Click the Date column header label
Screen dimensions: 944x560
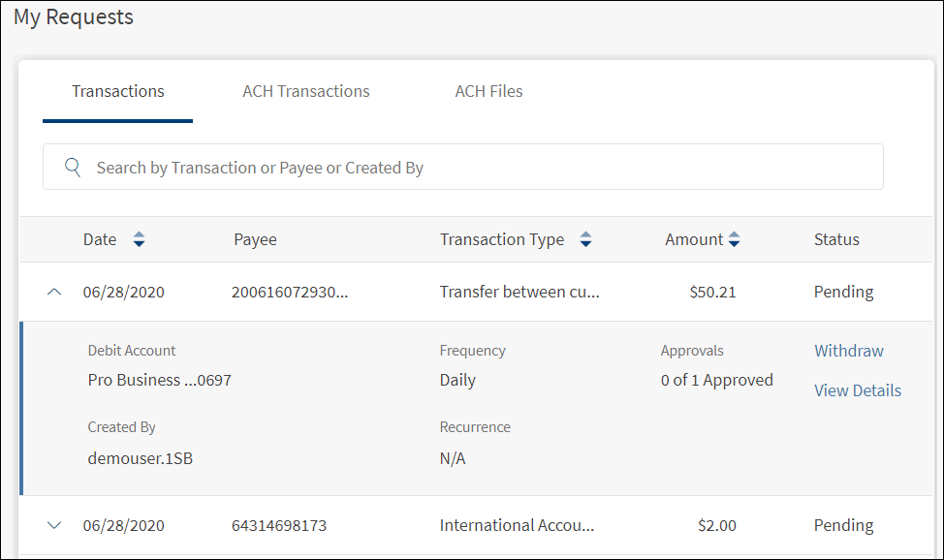pos(100,239)
